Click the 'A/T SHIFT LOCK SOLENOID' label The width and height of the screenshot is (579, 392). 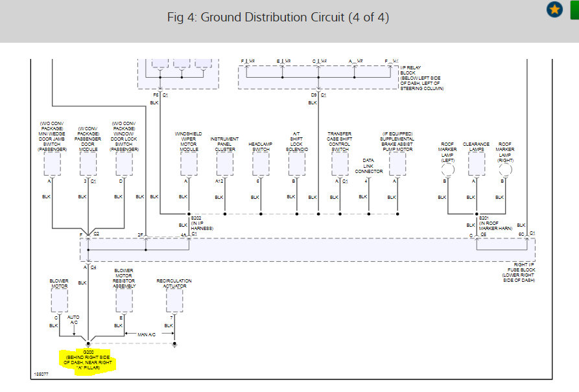point(296,141)
